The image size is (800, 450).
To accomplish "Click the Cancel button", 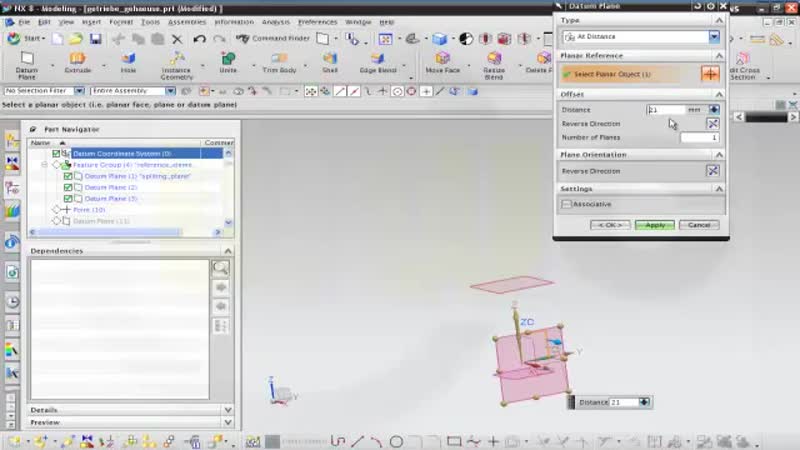I will click(x=699, y=225).
